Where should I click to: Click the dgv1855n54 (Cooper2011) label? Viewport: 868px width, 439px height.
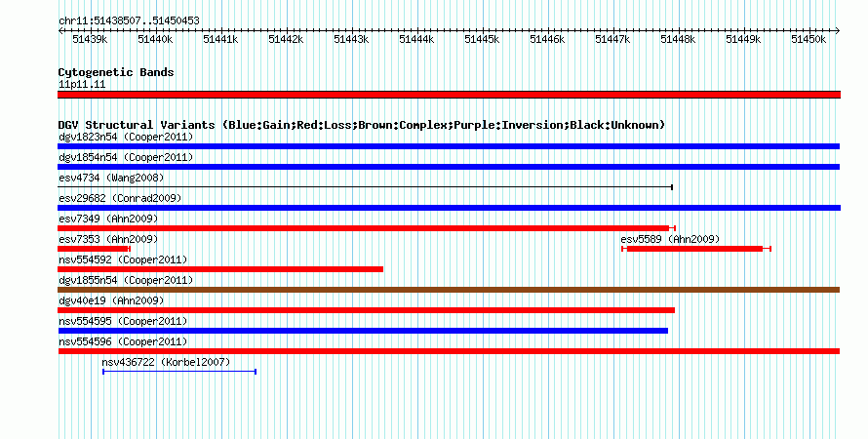point(126,280)
